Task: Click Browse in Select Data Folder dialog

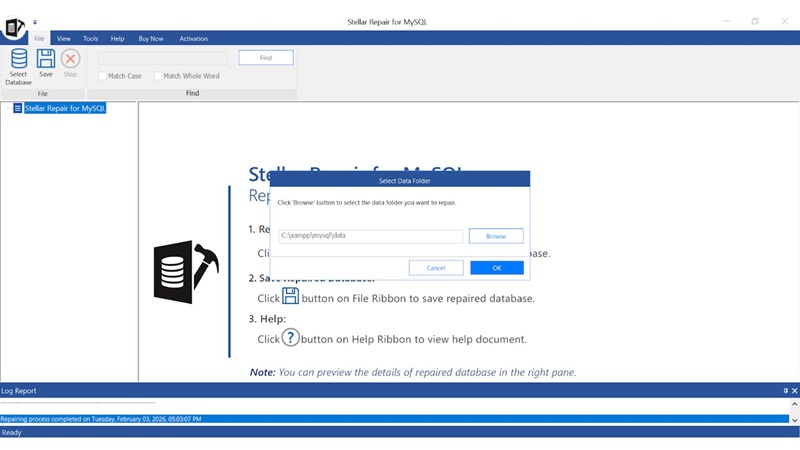Action: tap(496, 236)
